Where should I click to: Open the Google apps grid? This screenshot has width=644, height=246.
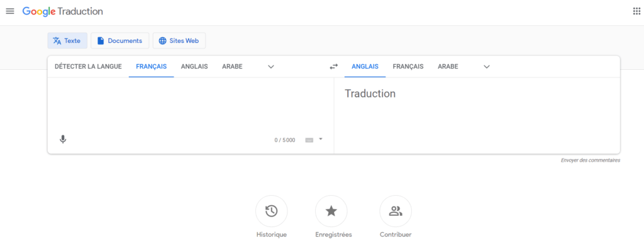636,11
